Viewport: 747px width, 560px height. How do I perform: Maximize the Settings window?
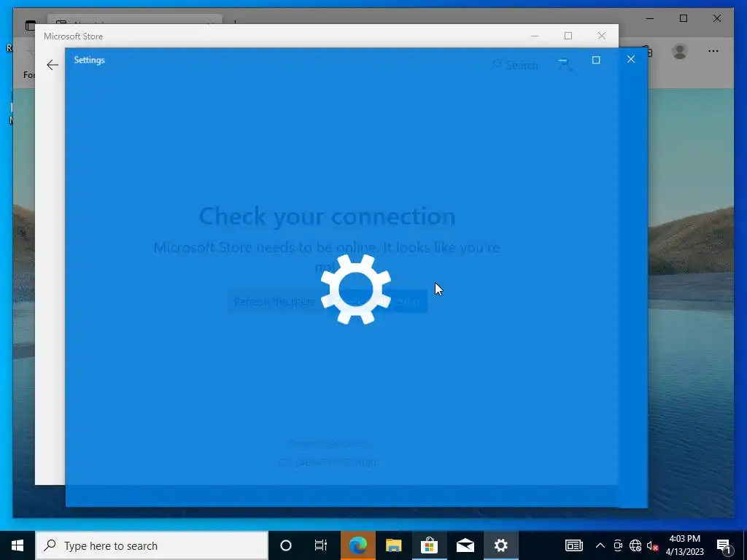(x=596, y=60)
